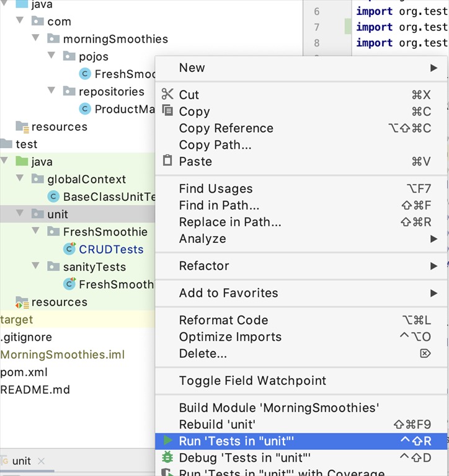This screenshot has width=449, height=476.
Task: Click the ProductMa class icon in repositories
Action: pyautogui.click(x=85, y=109)
